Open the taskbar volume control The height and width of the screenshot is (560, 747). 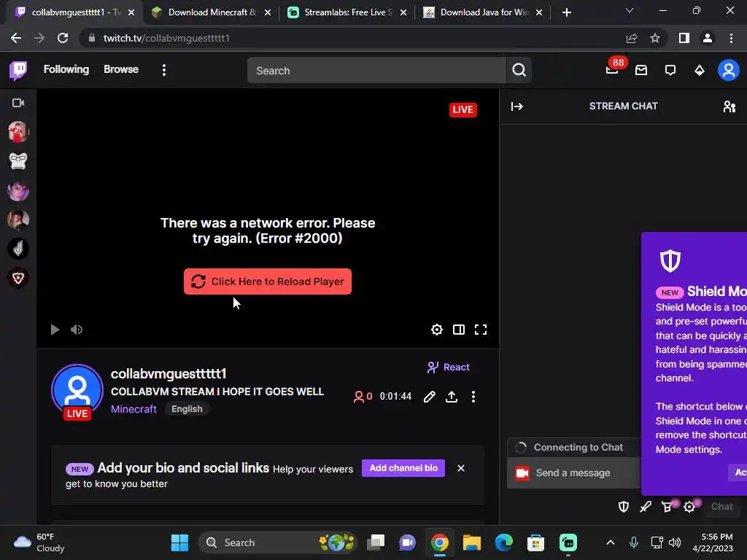675,542
